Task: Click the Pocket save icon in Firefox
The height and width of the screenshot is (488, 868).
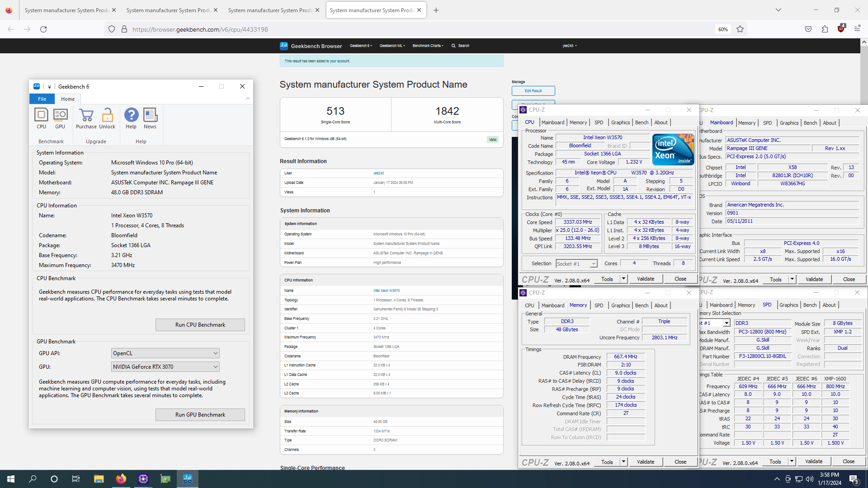Action: pos(808,29)
